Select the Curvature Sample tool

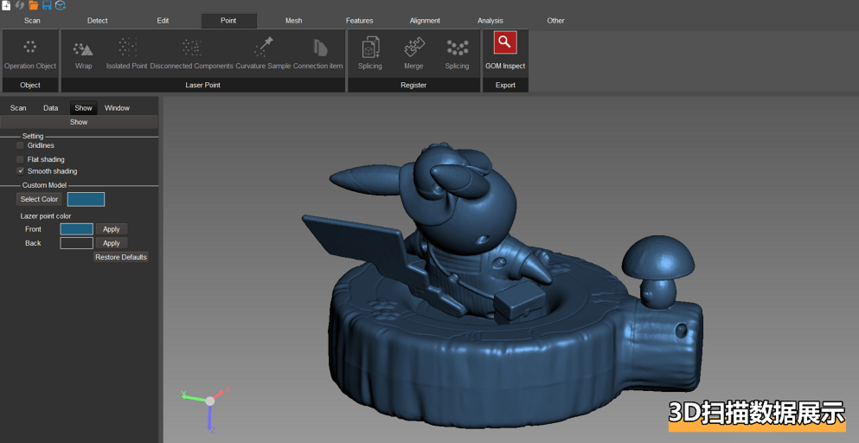[263, 47]
